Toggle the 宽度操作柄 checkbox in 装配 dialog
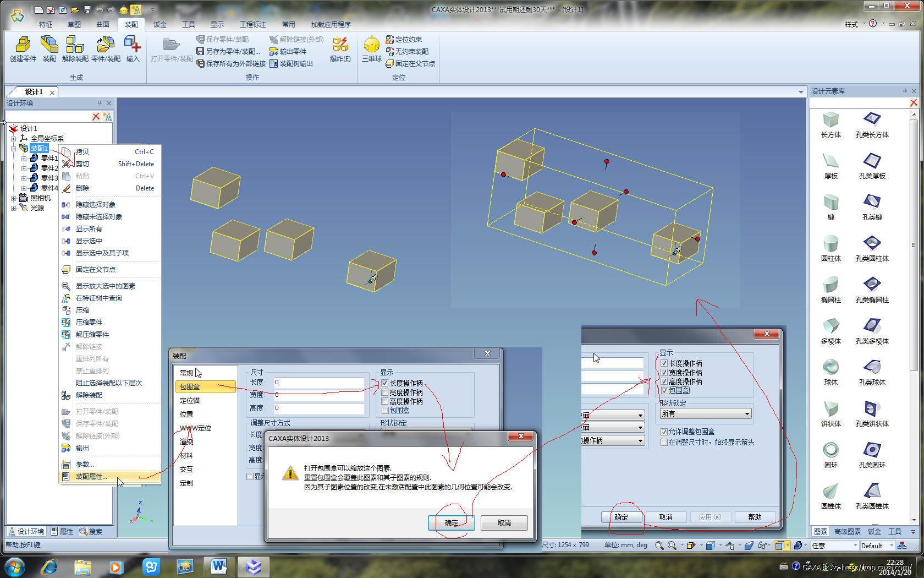The image size is (924, 578). [385, 392]
